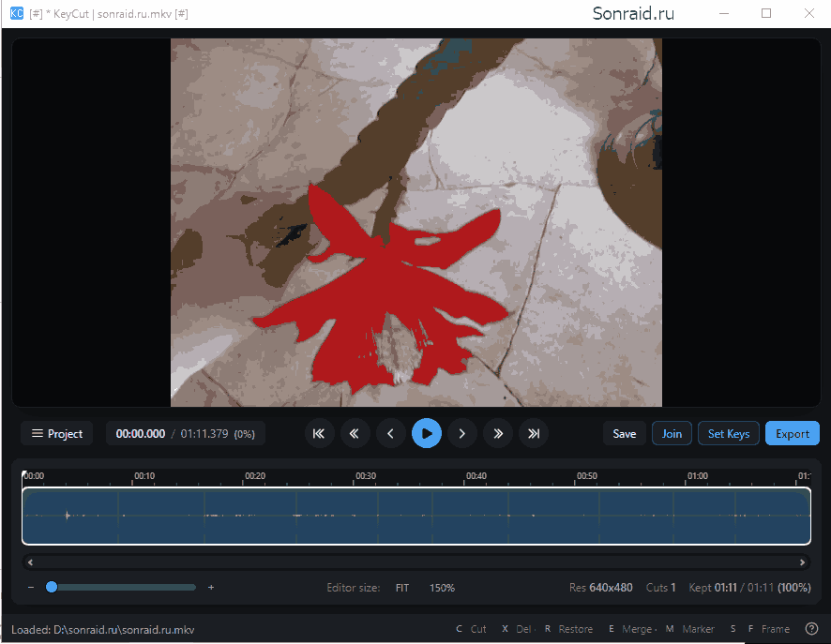Image resolution: width=831 pixels, height=644 pixels.
Task: Click the 00:10 mark on timeline ruler
Action: coord(144,476)
